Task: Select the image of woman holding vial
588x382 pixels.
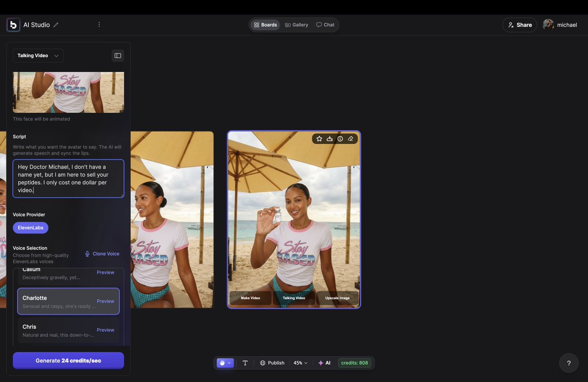Action: tap(294, 220)
